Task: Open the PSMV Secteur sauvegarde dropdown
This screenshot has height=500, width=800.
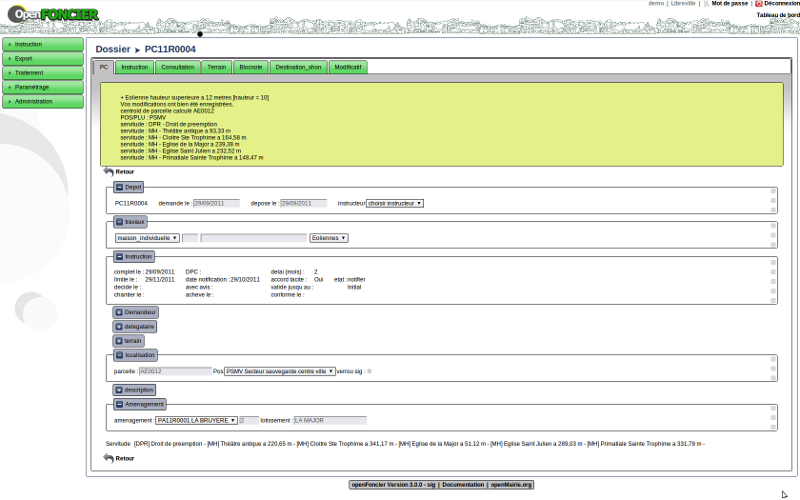Action: [x=280, y=371]
